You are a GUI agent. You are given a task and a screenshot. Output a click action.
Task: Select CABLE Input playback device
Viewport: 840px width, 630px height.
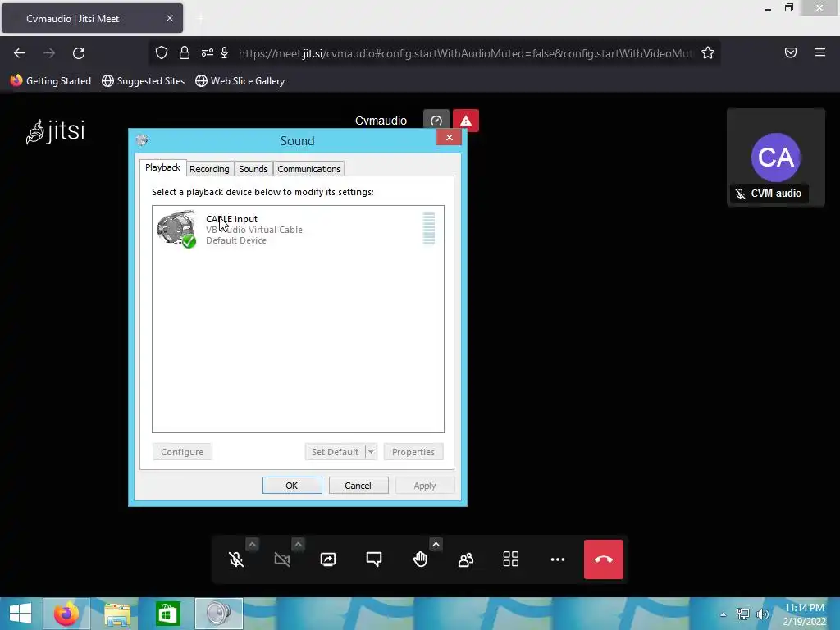[x=298, y=230]
